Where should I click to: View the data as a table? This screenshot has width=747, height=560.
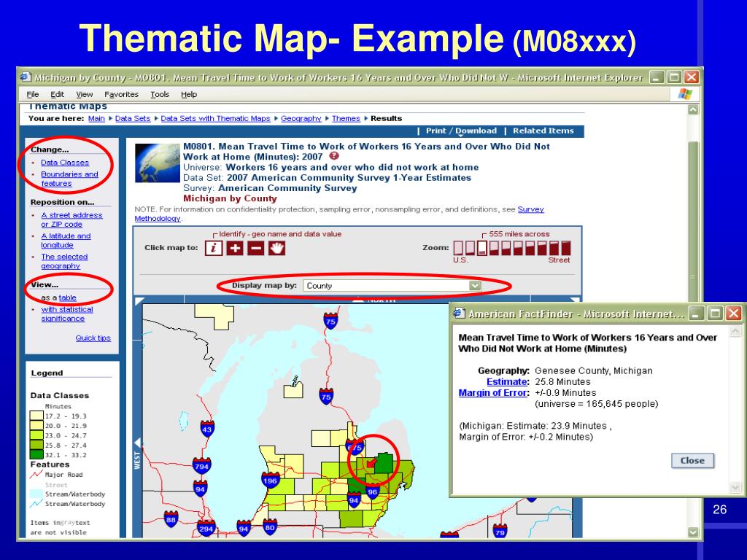pyautogui.click(x=67, y=297)
